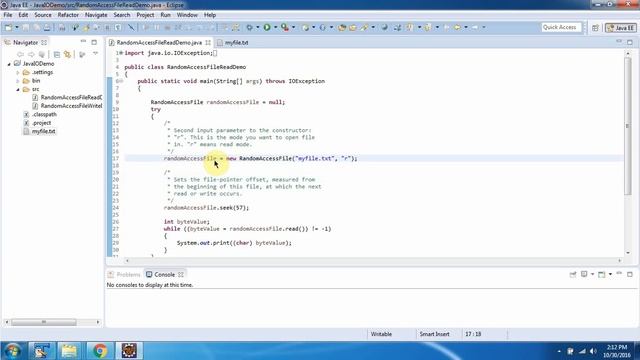Switch to the Console tab

click(x=164, y=275)
